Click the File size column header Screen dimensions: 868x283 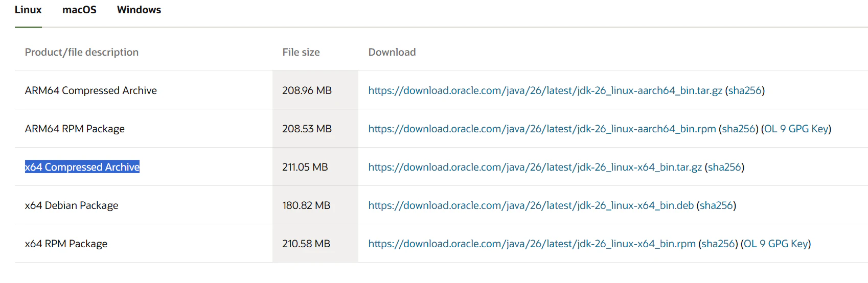pyautogui.click(x=301, y=52)
